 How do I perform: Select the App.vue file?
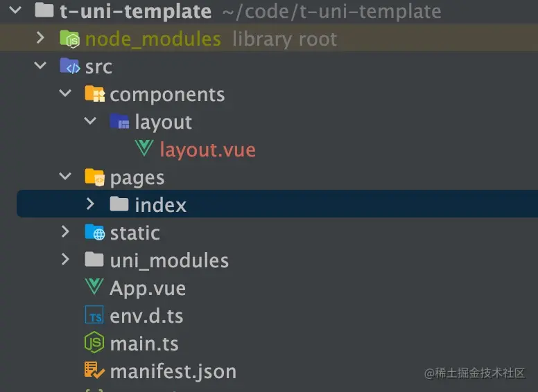pyautogui.click(x=148, y=288)
